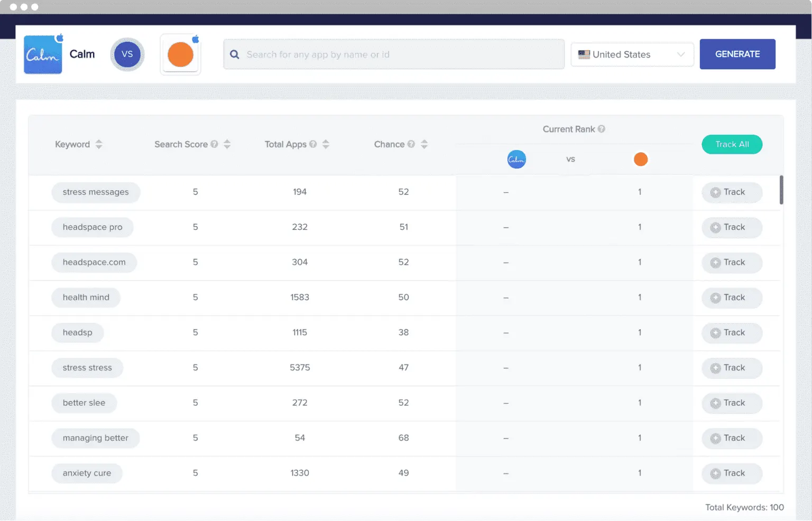Track the stress messages keyword

732,192
